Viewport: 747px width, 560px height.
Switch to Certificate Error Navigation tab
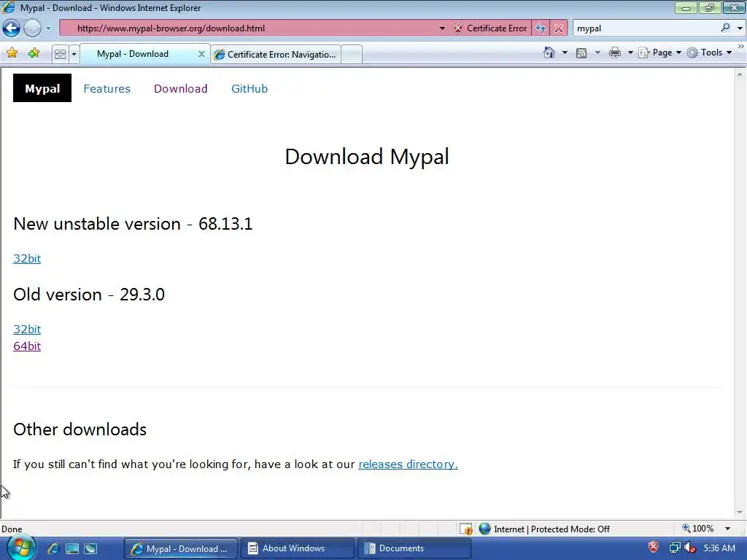(x=276, y=54)
